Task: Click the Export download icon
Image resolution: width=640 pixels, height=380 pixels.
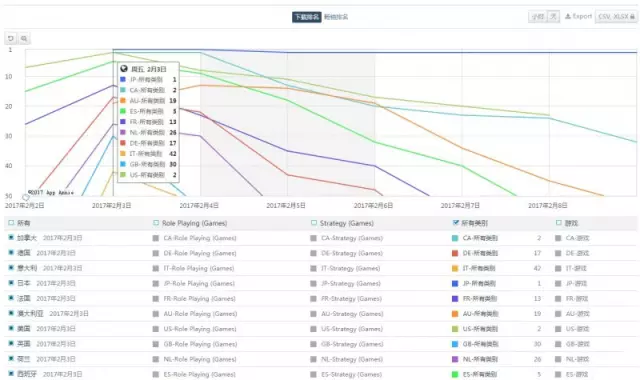Action: coord(568,16)
